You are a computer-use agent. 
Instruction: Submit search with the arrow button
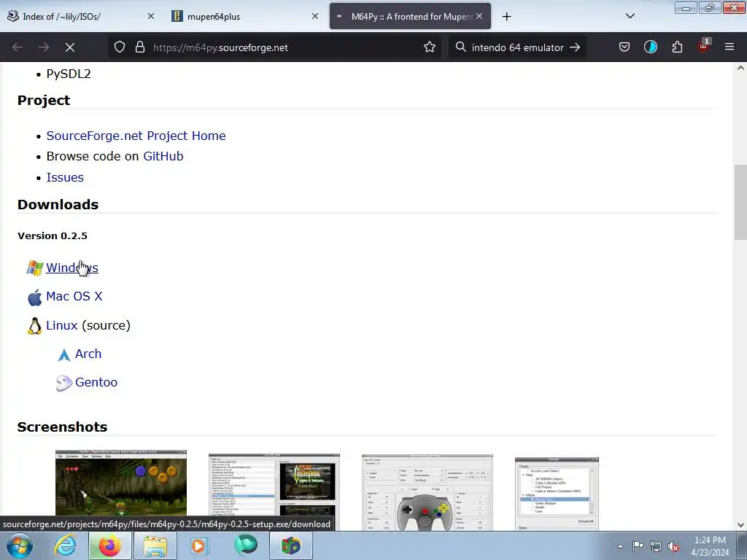(x=575, y=47)
